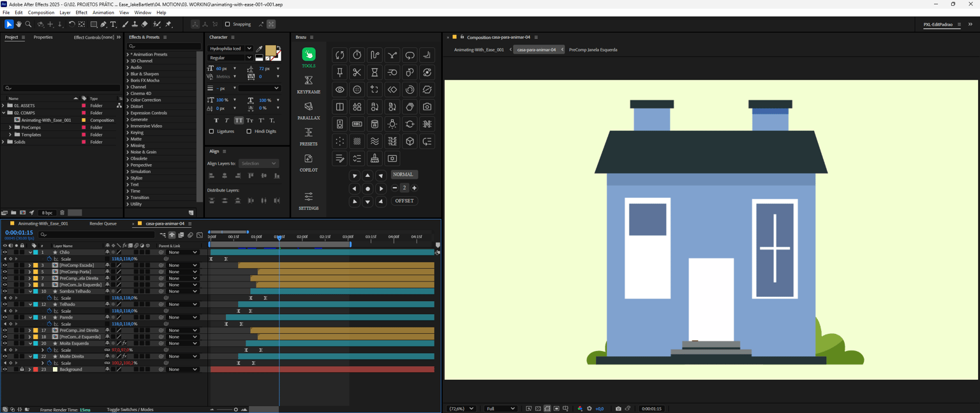Hide the Telhado layer with its eye toggle

tap(4, 304)
